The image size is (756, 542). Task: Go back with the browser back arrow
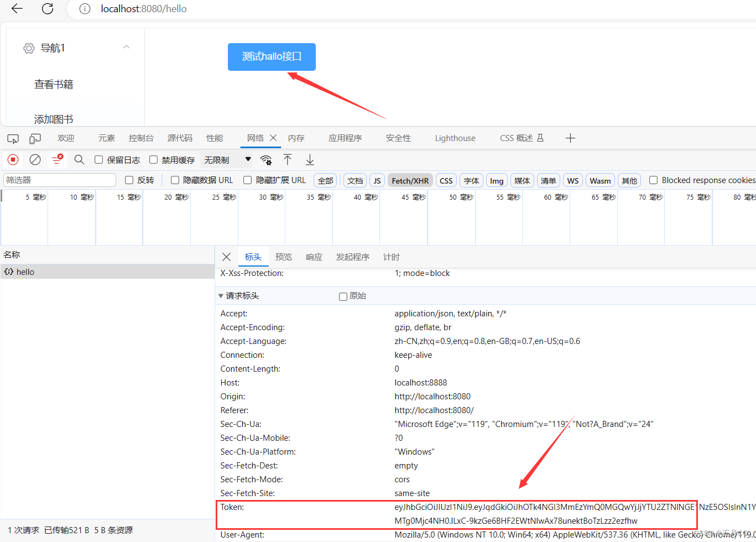click(17, 8)
